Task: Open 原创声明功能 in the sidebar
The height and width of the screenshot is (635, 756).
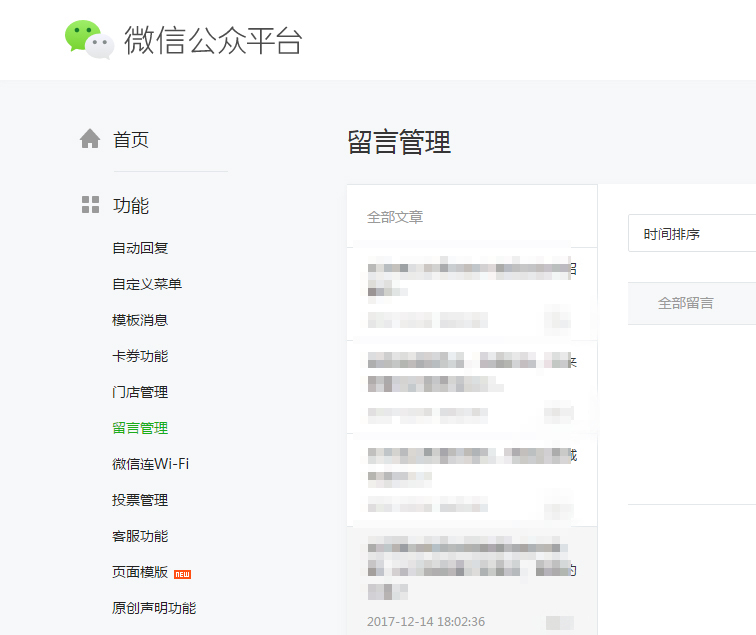Action: click(x=154, y=608)
